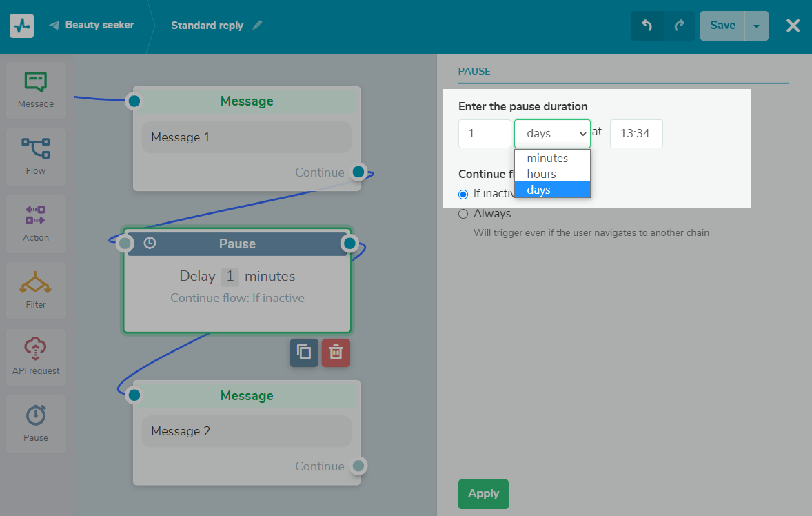This screenshot has width=812, height=516.
Task: Click the input connector of first Message block
Action: pyautogui.click(x=134, y=101)
